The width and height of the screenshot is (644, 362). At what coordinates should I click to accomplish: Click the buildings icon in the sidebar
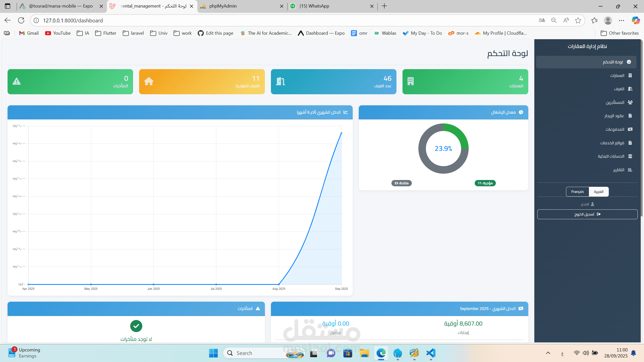630,75
